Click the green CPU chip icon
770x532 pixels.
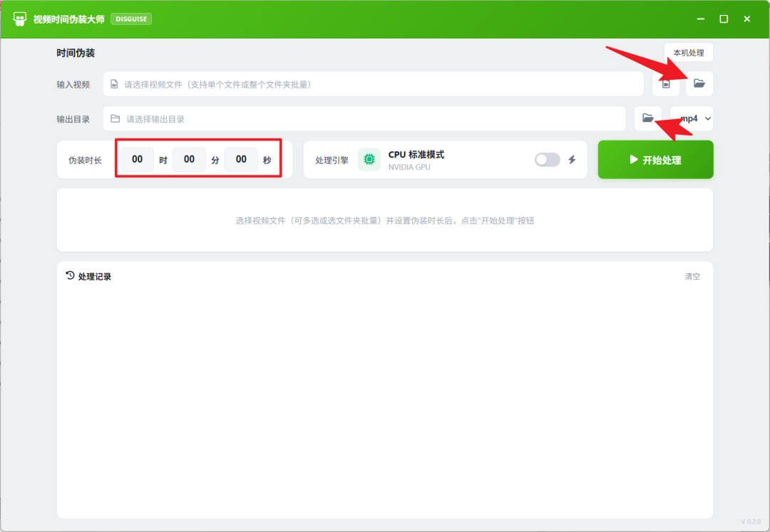coord(369,160)
